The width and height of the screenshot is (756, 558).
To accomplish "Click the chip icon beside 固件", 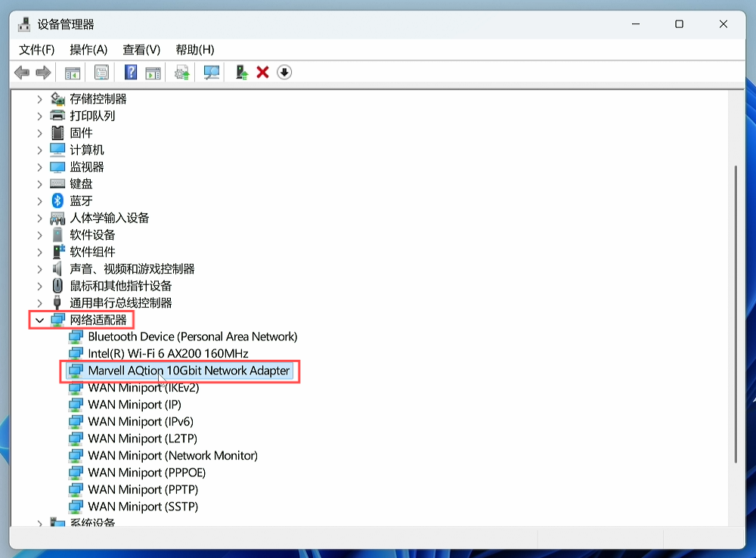I will (x=57, y=132).
